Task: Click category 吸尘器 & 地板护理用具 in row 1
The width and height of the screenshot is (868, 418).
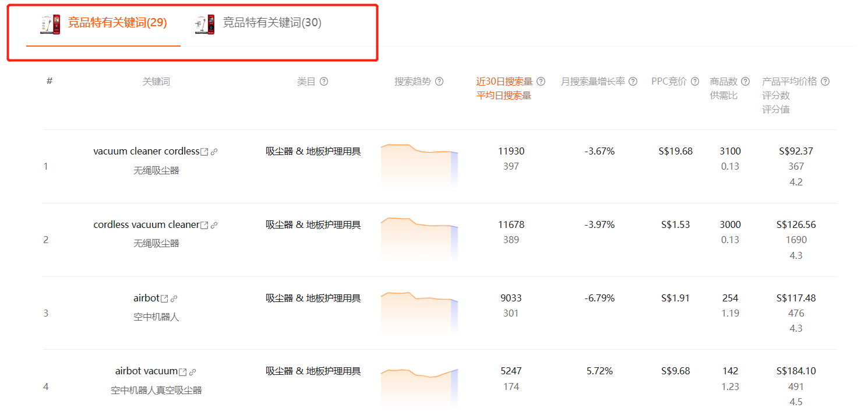Action: click(x=313, y=152)
